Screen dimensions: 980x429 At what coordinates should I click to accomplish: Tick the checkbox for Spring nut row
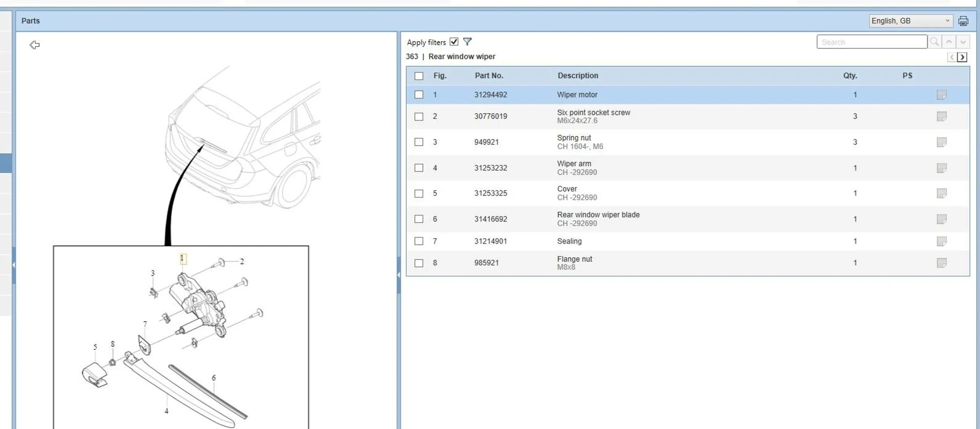click(419, 142)
